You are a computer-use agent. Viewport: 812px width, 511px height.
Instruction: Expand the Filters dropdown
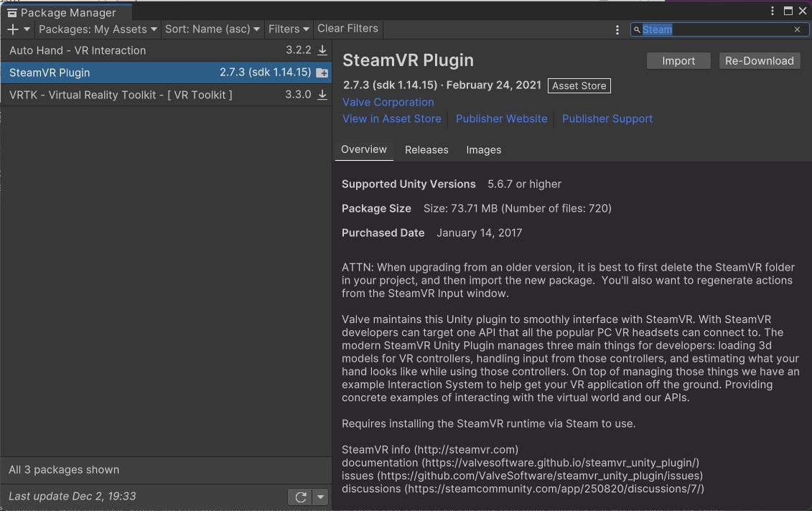[x=289, y=29]
